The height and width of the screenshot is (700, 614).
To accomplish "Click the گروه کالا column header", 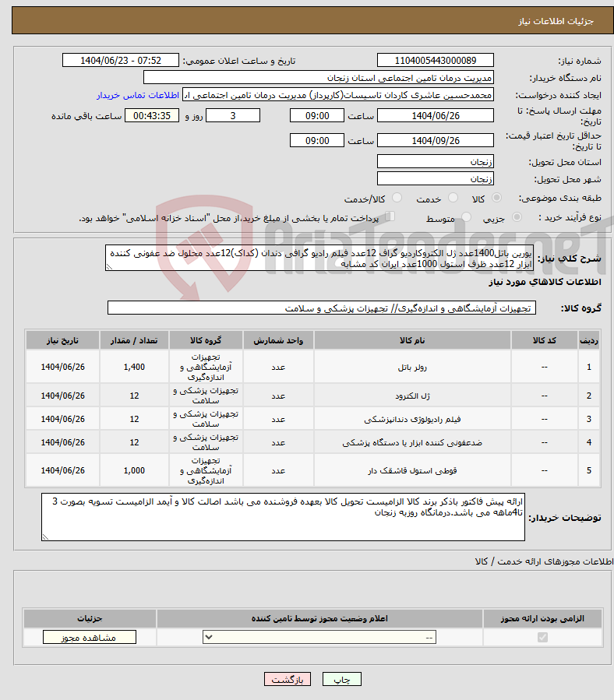I will 206,340.
